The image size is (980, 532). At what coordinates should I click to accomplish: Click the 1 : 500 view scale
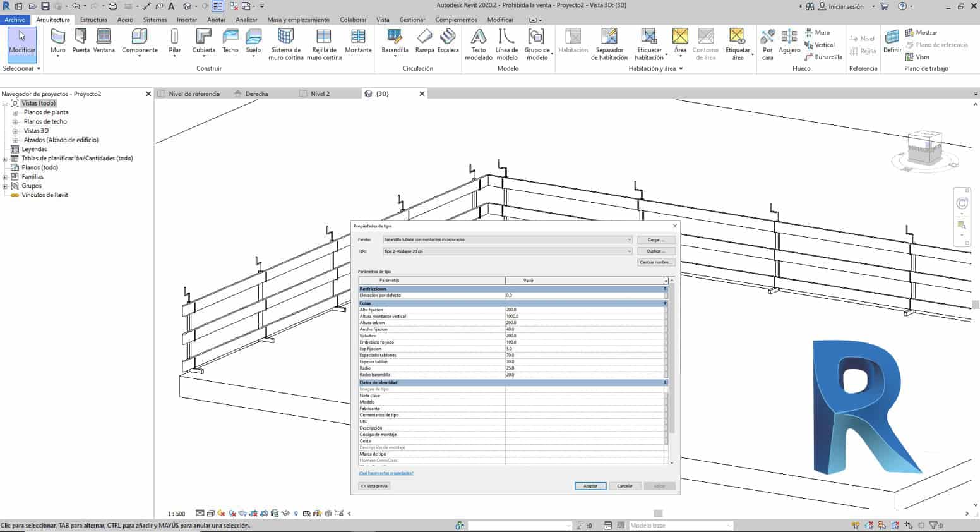pyautogui.click(x=176, y=514)
